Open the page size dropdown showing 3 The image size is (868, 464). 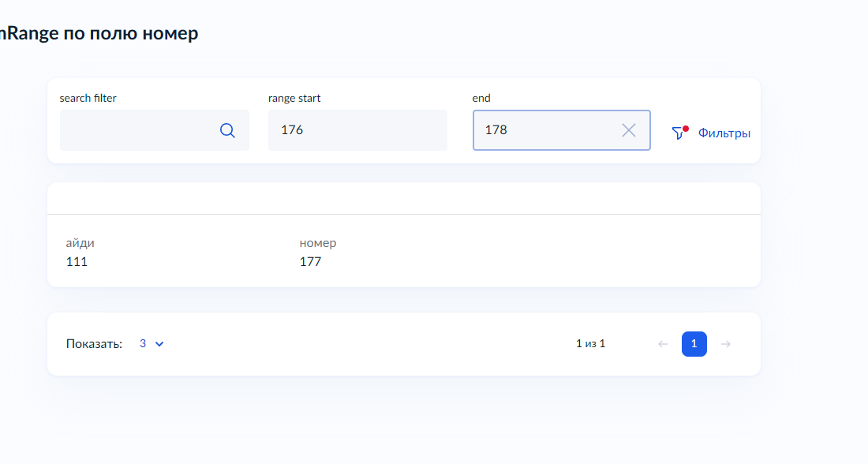click(x=144, y=344)
